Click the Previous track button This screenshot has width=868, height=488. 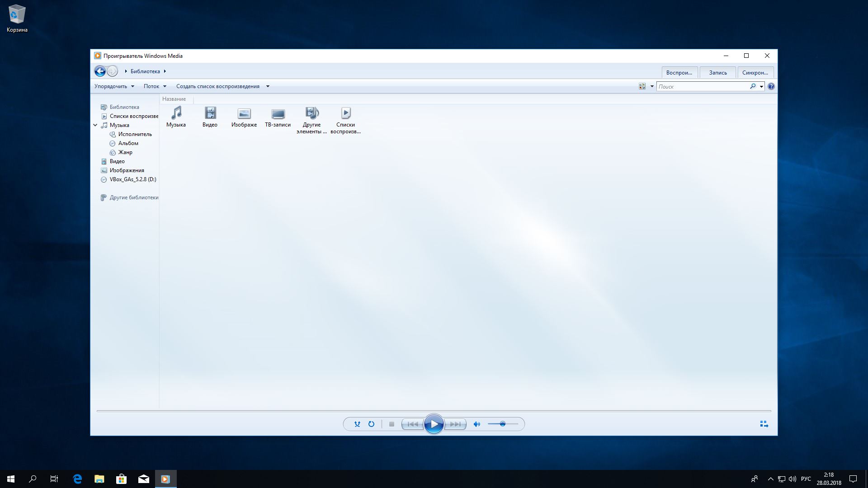[412, 424]
